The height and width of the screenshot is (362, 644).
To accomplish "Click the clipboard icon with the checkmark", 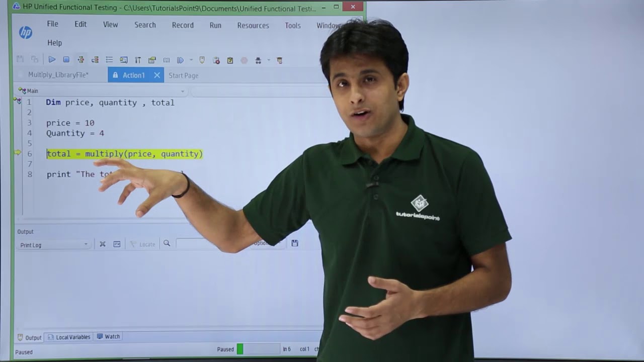I will 230,60.
